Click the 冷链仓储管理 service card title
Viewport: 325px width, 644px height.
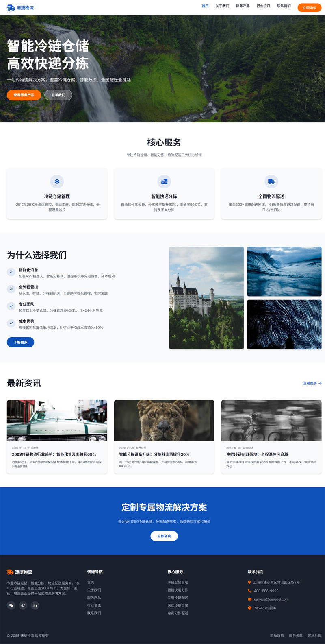[x=57, y=196]
